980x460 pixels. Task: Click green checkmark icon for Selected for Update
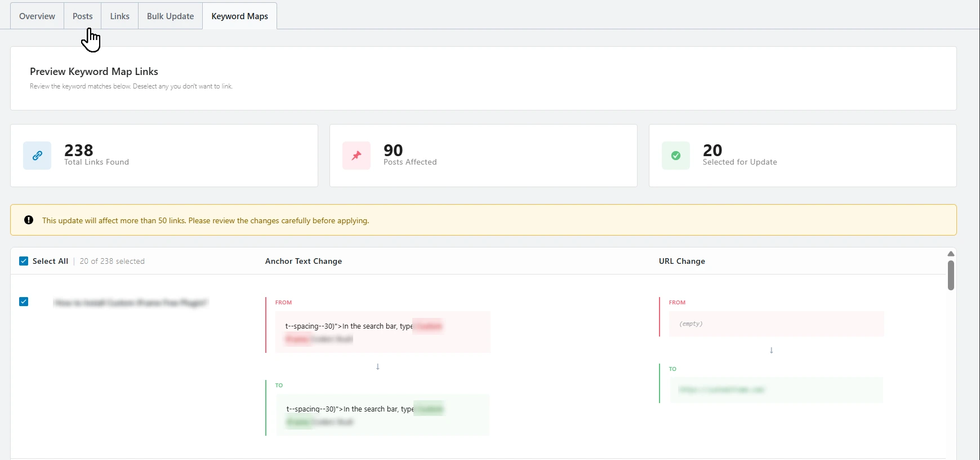[676, 156]
